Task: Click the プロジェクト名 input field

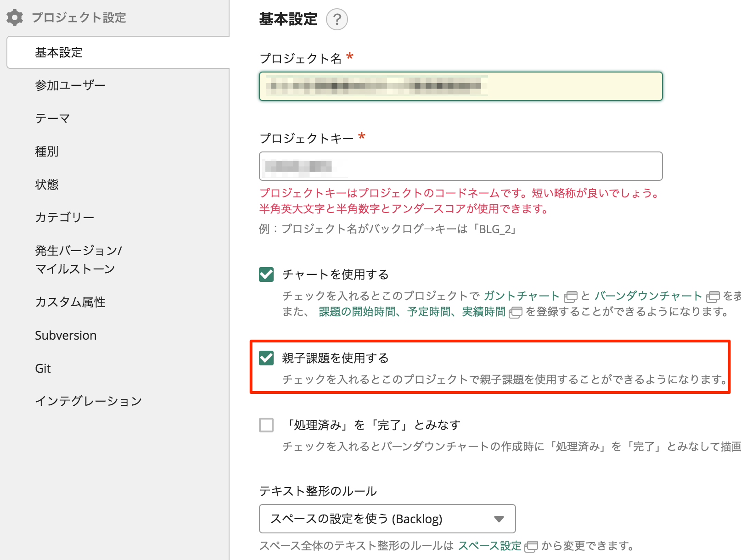Action: tap(461, 86)
